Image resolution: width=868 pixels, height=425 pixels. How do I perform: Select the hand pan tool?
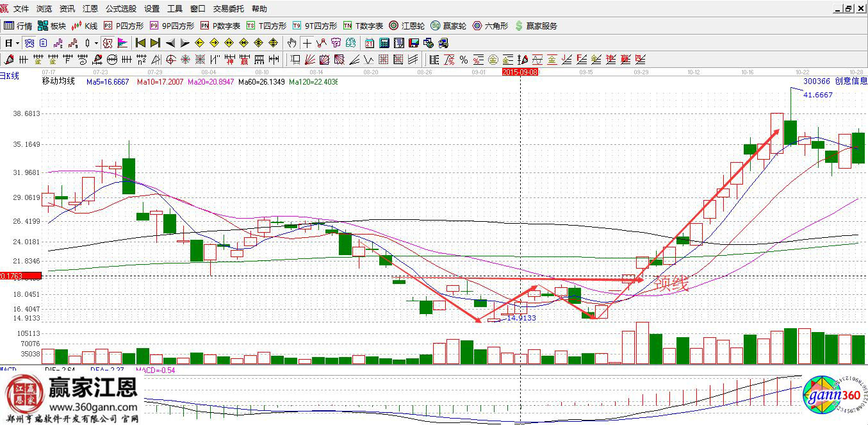pos(292,43)
